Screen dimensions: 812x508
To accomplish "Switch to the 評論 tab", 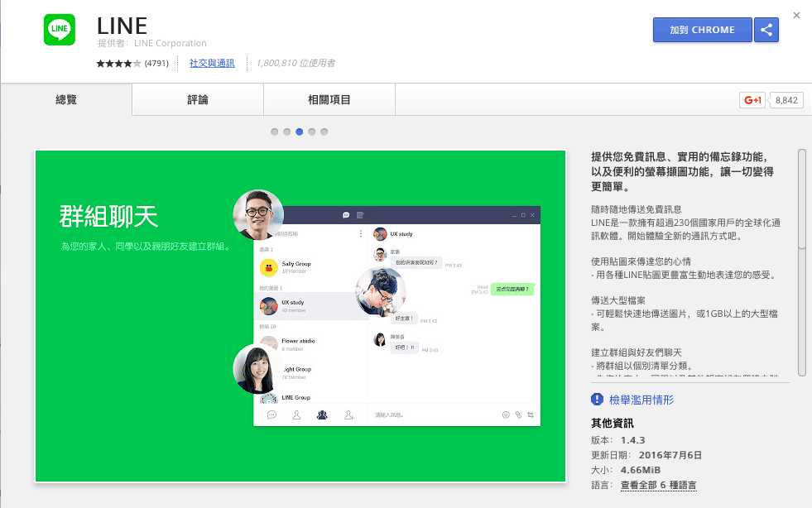I will [x=198, y=99].
